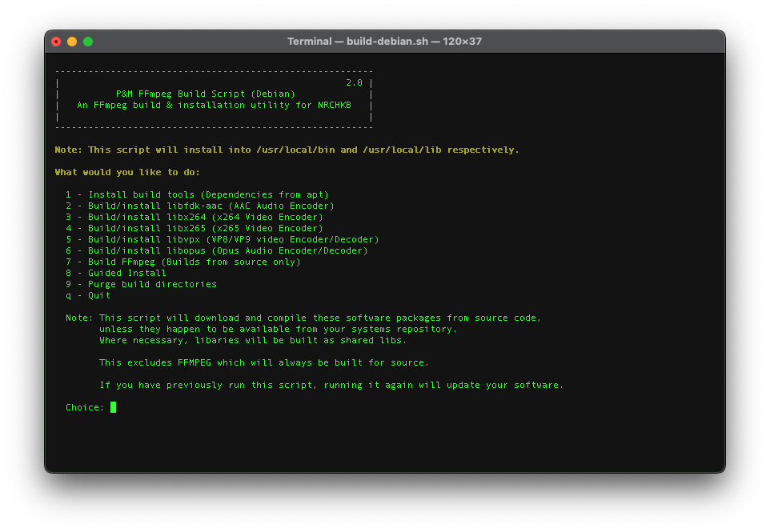
Task: Select line '7 - Build FFmpeg'
Action: pos(183,262)
